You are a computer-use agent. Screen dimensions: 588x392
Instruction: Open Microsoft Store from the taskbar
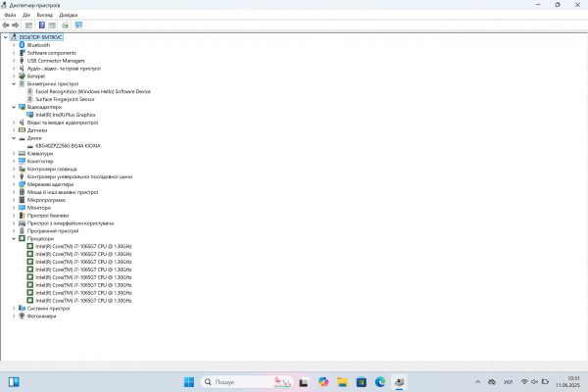click(362, 382)
